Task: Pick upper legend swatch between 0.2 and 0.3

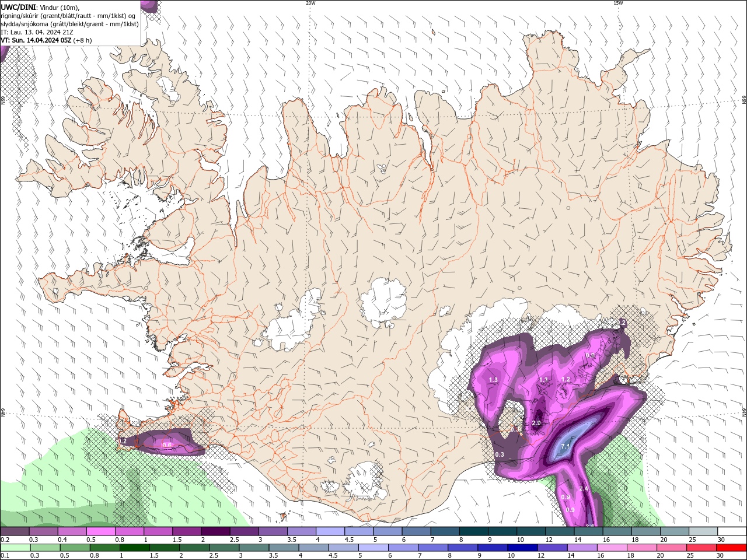Action: (x=15, y=531)
